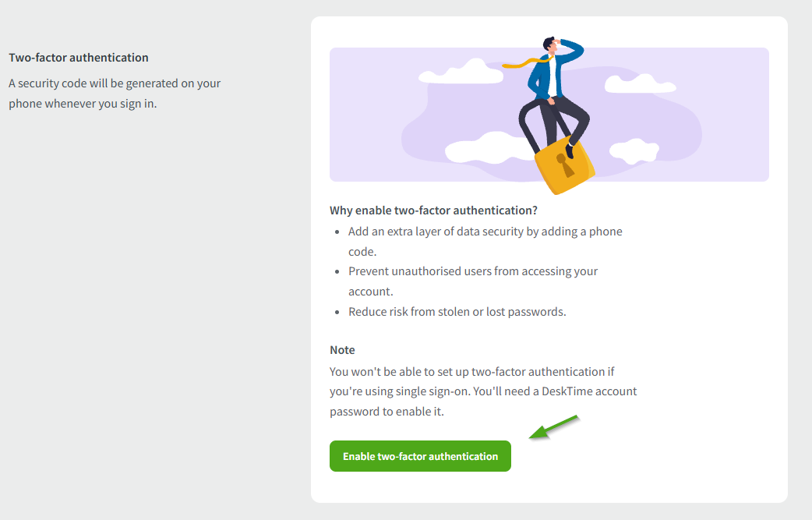Click the cloud behind the yellow tie
The height and width of the screenshot is (520, 812).
click(461, 73)
